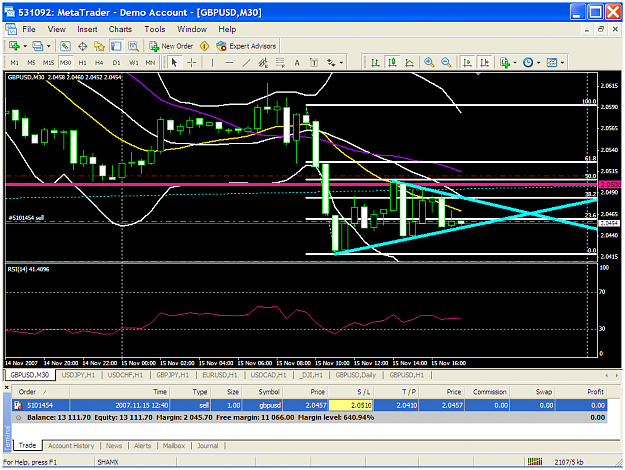
Task: Open the Account History tab
Action: [71, 446]
